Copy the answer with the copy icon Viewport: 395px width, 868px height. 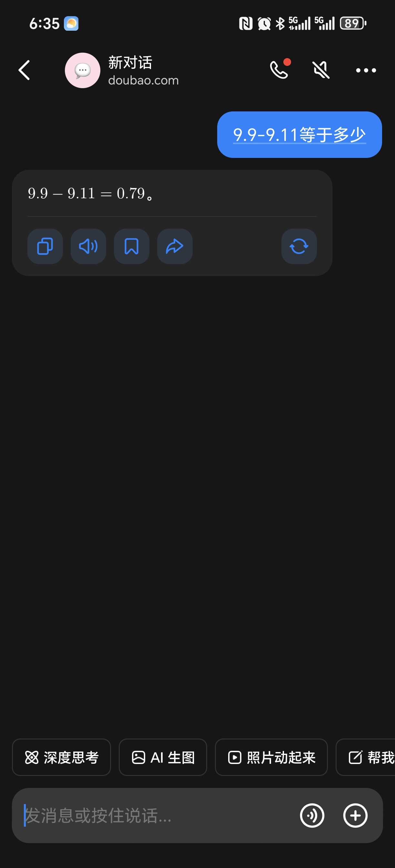[x=45, y=246]
